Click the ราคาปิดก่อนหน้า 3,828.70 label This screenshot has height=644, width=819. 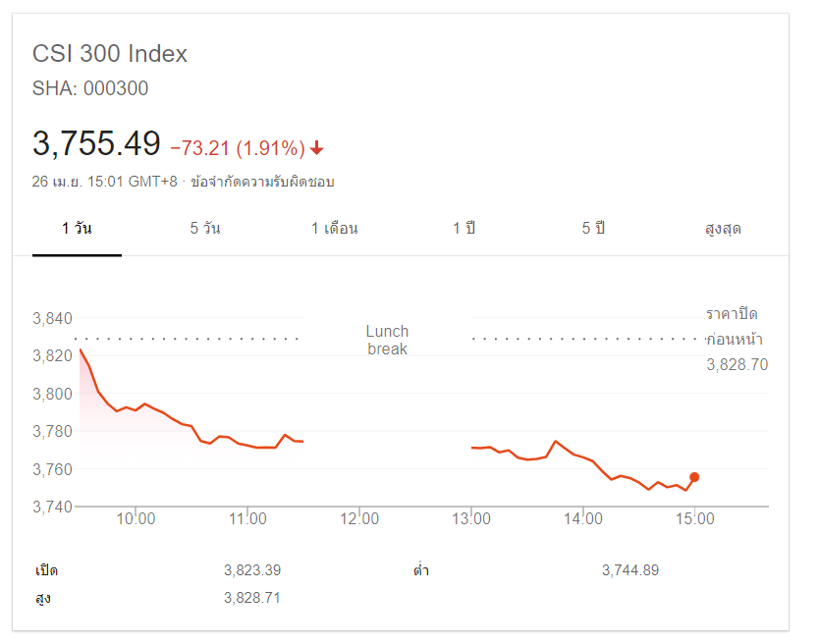coord(736,340)
